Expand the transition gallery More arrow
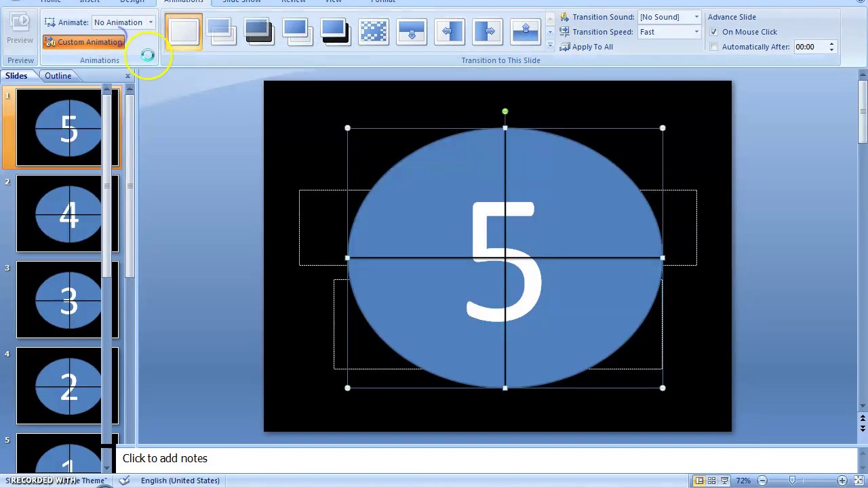 point(550,46)
